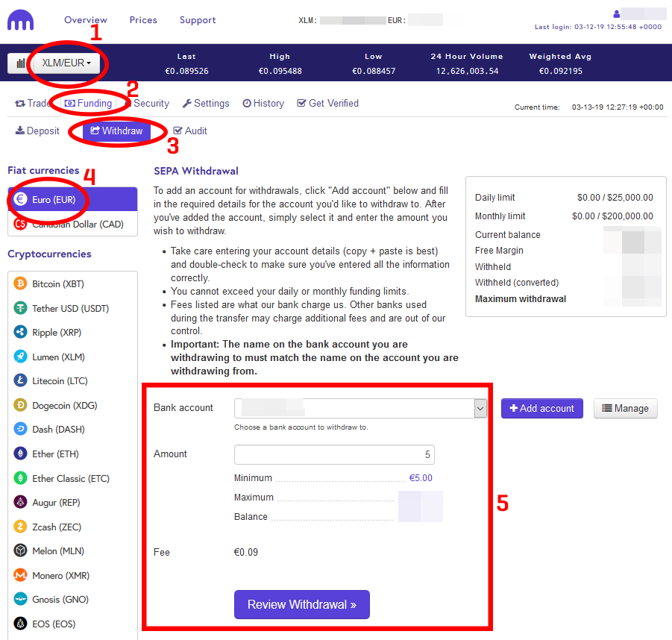Click the Gnosis (GNO) coin icon
Image resolution: width=672 pixels, height=640 pixels.
pyautogui.click(x=20, y=598)
